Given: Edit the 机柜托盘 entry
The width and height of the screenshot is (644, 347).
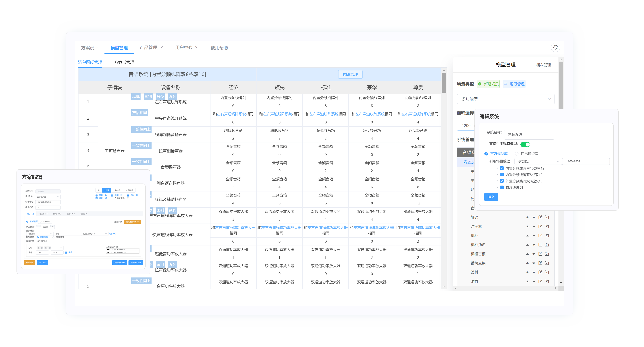Looking at the screenshot, I should (540, 245).
